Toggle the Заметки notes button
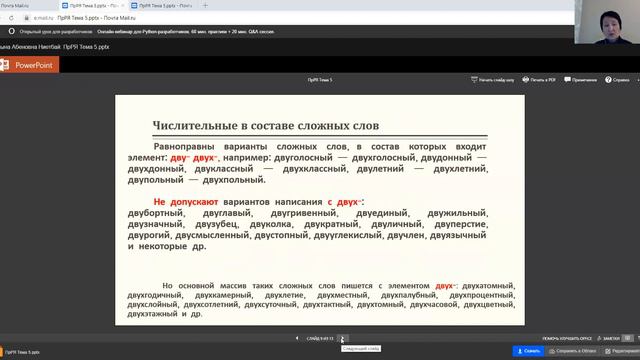Image resolution: width=640 pixels, height=360 pixels. 609,338
